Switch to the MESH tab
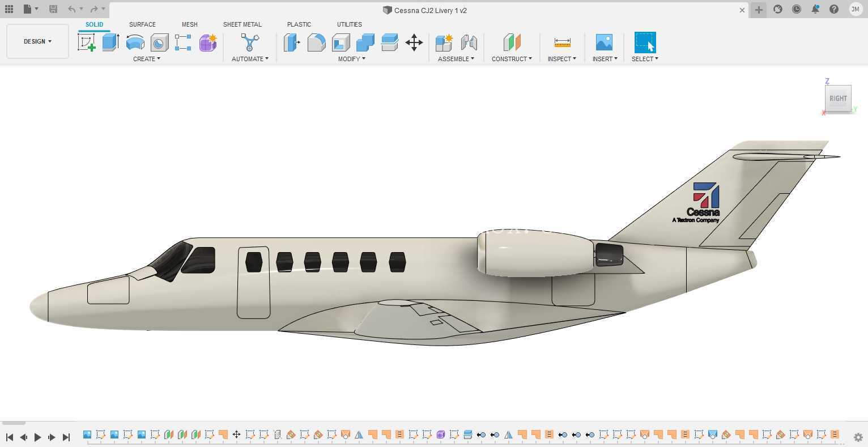The width and height of the screenshot is (868, 447). pyautogui.click(x=189, y=24)
